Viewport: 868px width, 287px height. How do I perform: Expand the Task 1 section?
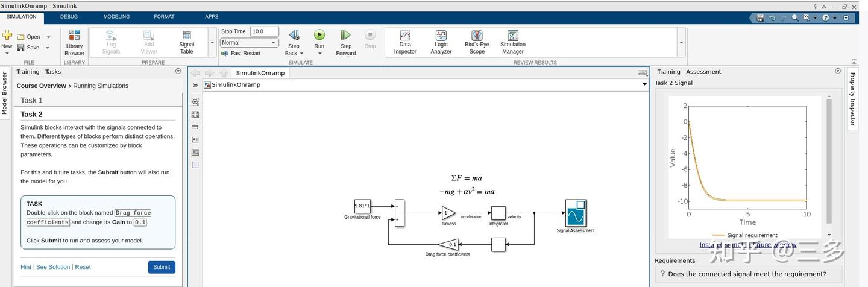pos(98,100)
